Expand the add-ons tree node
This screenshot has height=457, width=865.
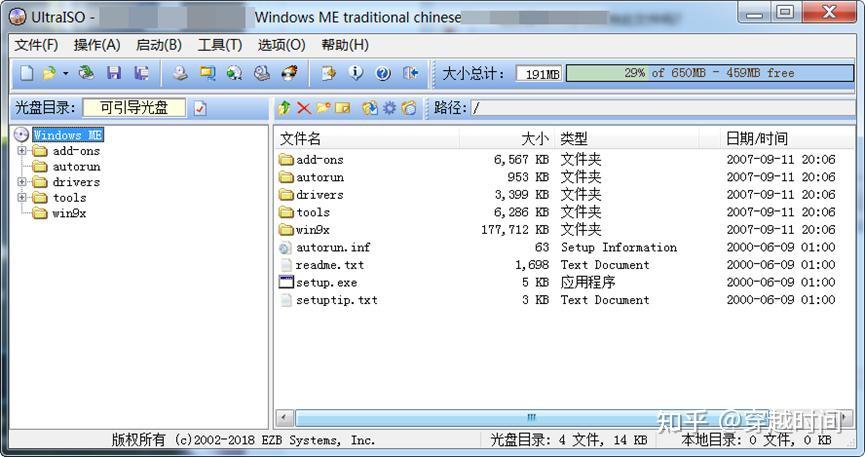(22, 150)
